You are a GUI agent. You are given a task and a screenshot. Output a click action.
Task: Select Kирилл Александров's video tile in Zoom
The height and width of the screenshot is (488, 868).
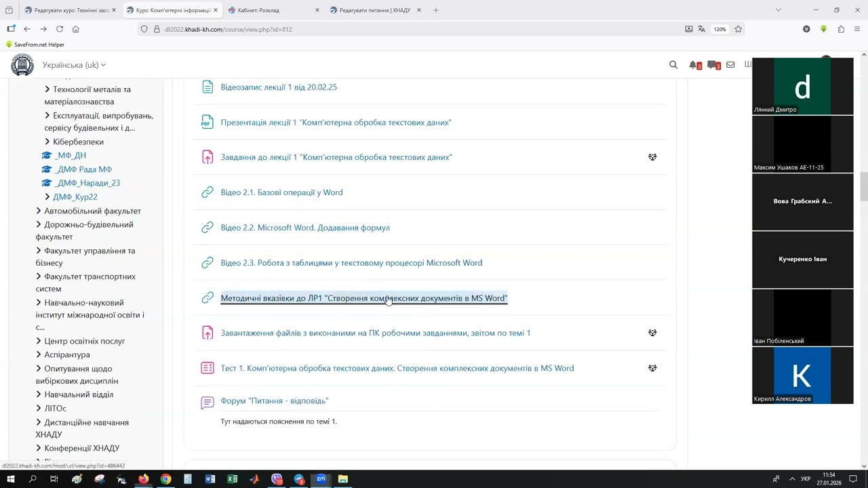803,375
